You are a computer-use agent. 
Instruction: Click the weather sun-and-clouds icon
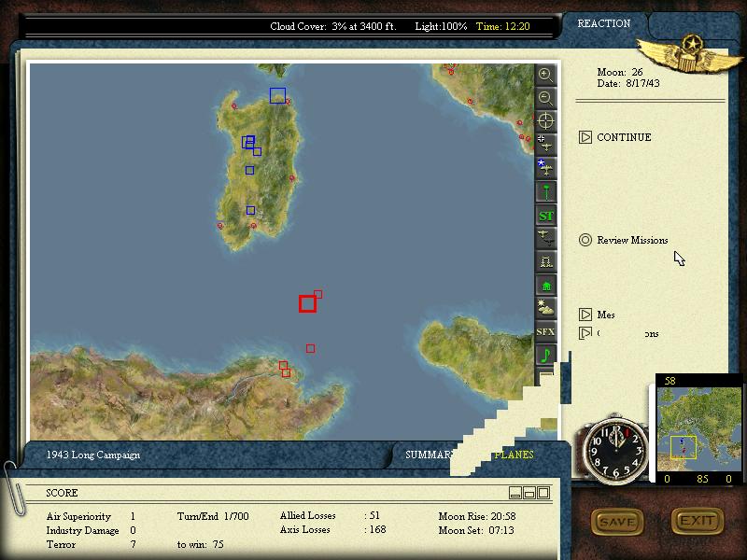pyautogui.click(x=545, y=308)
